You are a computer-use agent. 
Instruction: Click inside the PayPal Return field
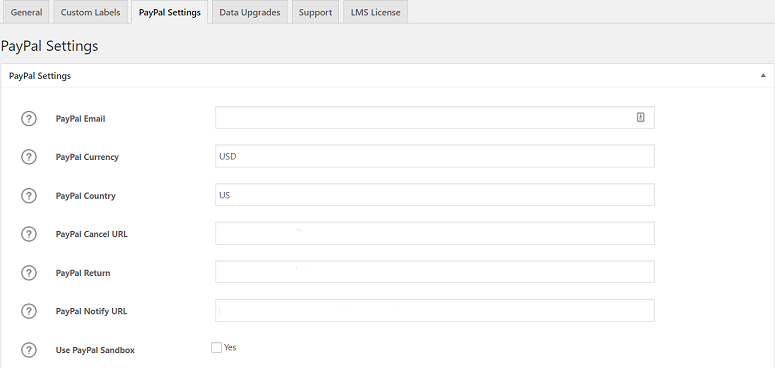(435, 272)
